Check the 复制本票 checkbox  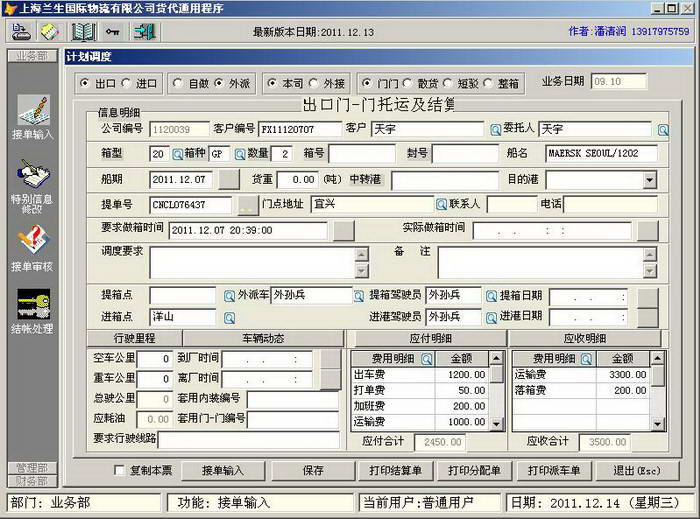point(119,470)
